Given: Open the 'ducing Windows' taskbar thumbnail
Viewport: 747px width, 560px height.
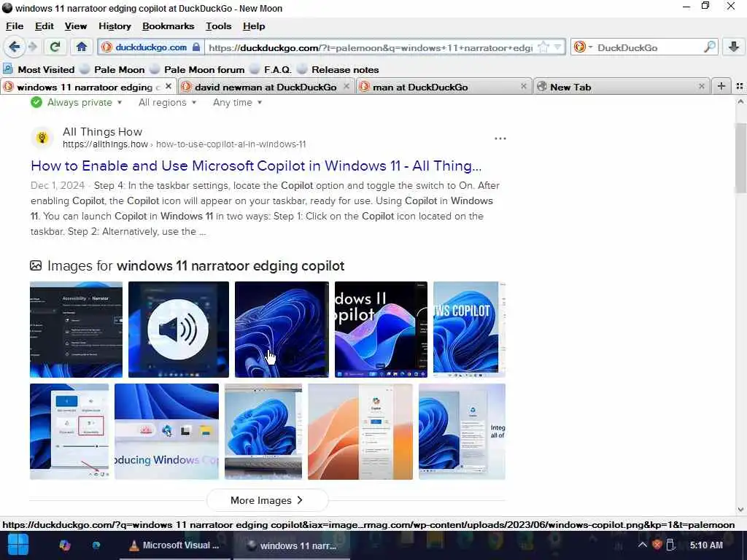Looking at the screenshot, I should tap(167, 432).
